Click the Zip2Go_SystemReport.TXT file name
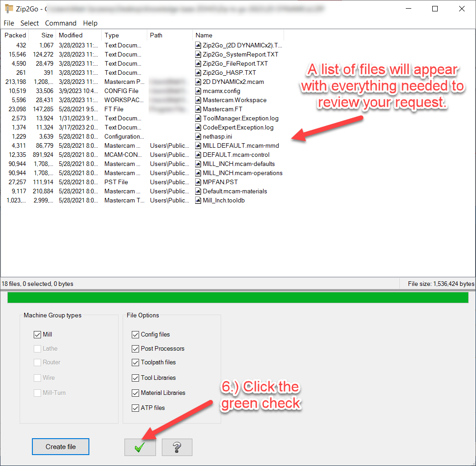The image size is (476, 466). [x=240, y=54]
